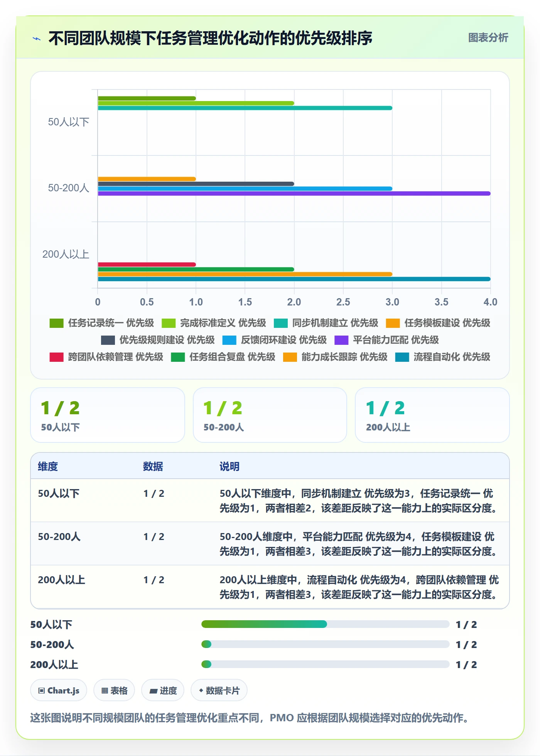Click the 维度 column header
Image resolution: width=540 pixels, height=756 pixels.
pos(48,466)
